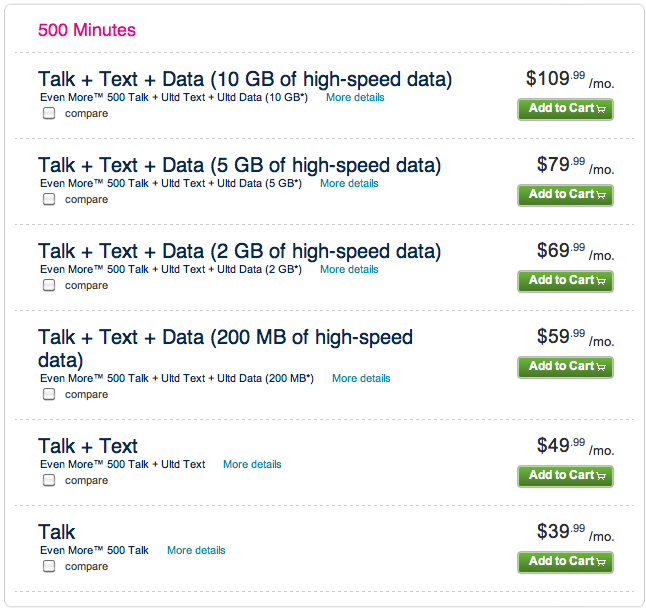
Task: Open More details for 200 MB plan
Action: point(361,378)
